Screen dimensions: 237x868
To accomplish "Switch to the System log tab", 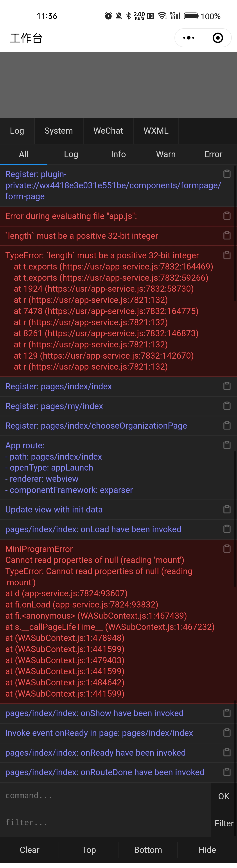I will point(58,131).
